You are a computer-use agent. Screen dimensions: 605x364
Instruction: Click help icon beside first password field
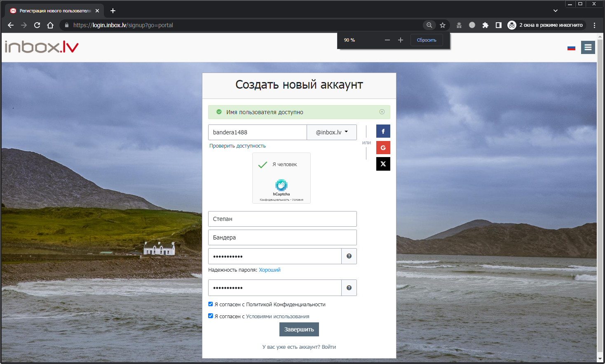[349, 256]
